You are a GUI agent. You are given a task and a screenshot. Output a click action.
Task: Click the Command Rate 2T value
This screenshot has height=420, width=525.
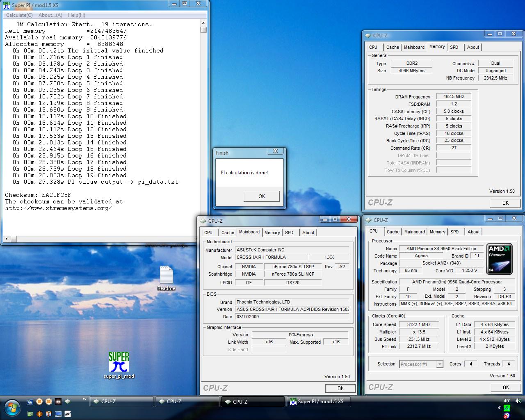tap(454, 148)
